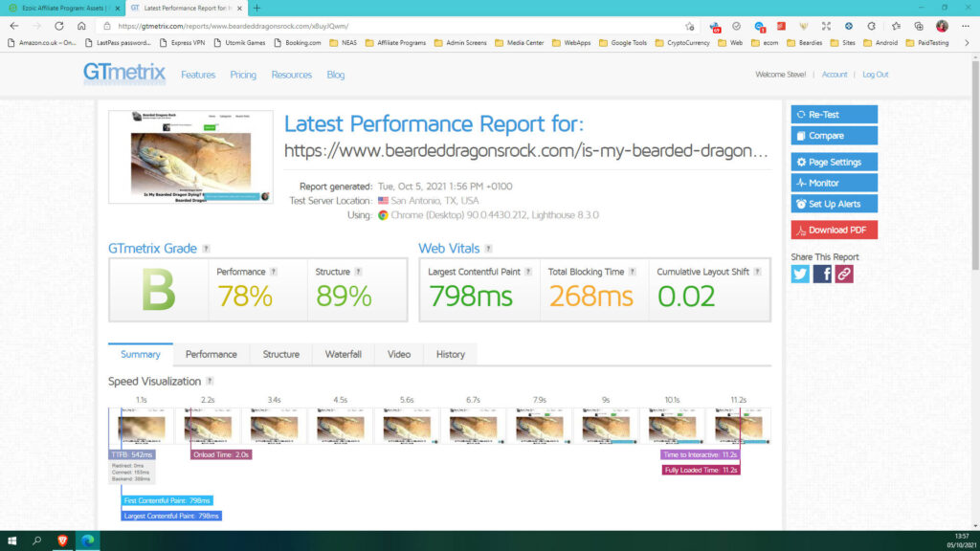980x551 pixels.
Task: Select the 11.2s filmstrip frame
Action: point(739,426)
